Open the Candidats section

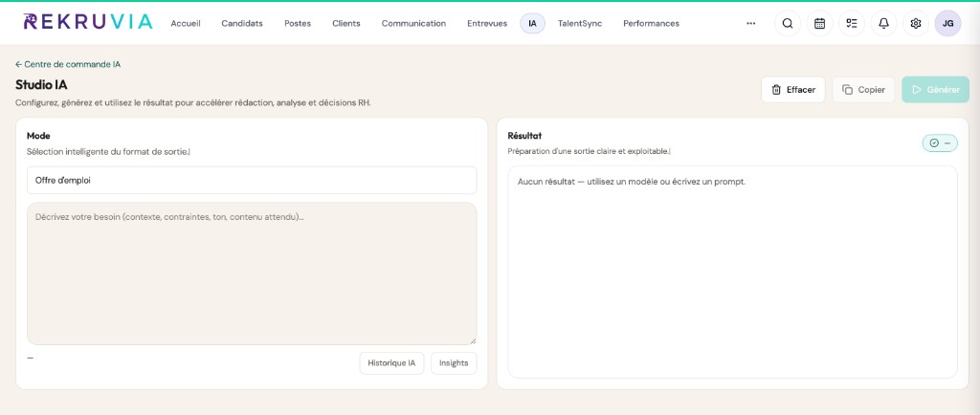coord(242,24)
